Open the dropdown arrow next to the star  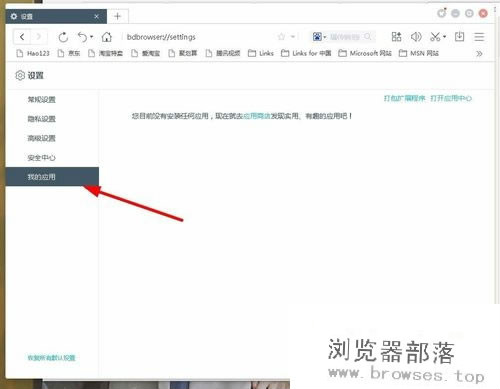tap(293, 37)
